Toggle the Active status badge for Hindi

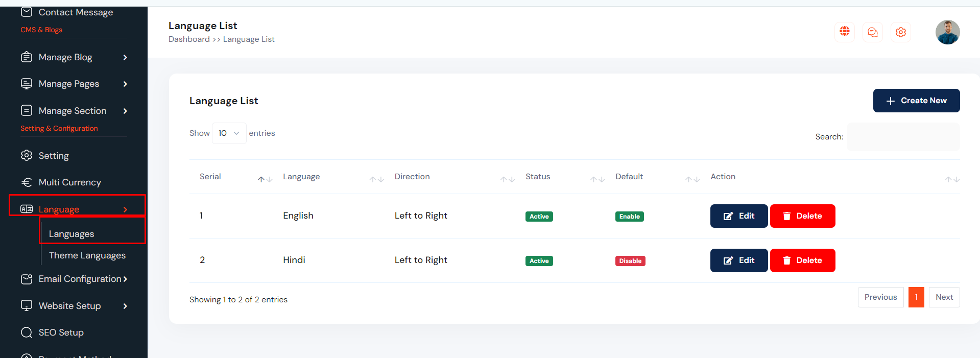pyautogui.click(x=539, y=261)
